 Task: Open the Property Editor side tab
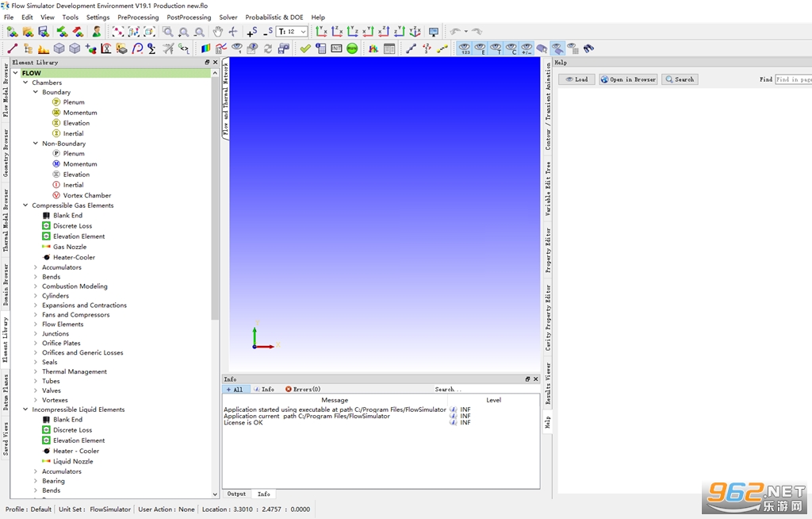[548, 251]
